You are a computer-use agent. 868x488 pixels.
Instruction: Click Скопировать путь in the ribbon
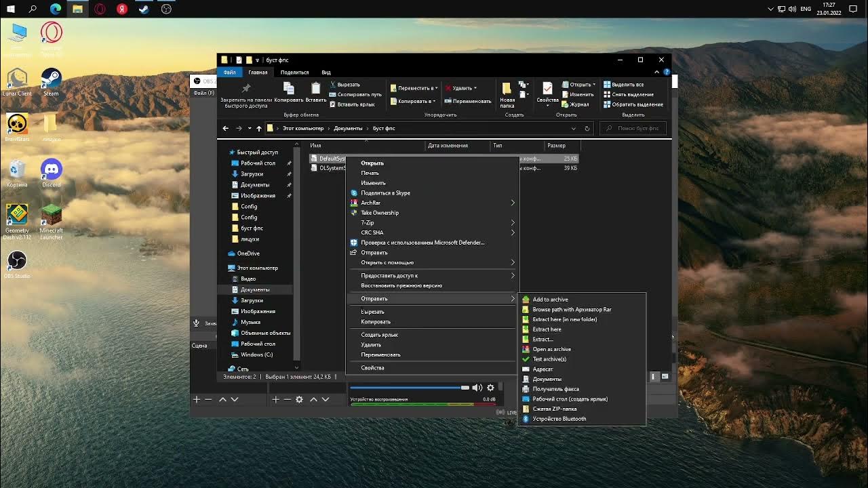[x=355, y=95]
